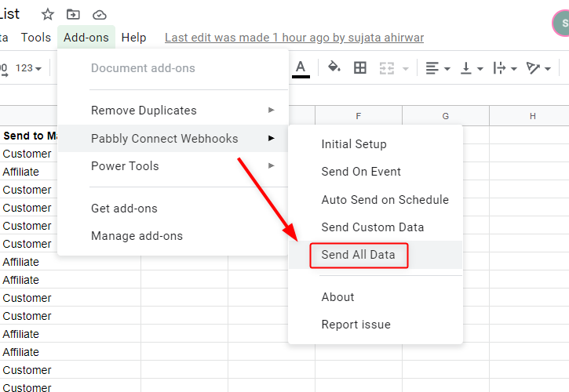Select Pabbly Connect Webhooks item

point(173,139)
